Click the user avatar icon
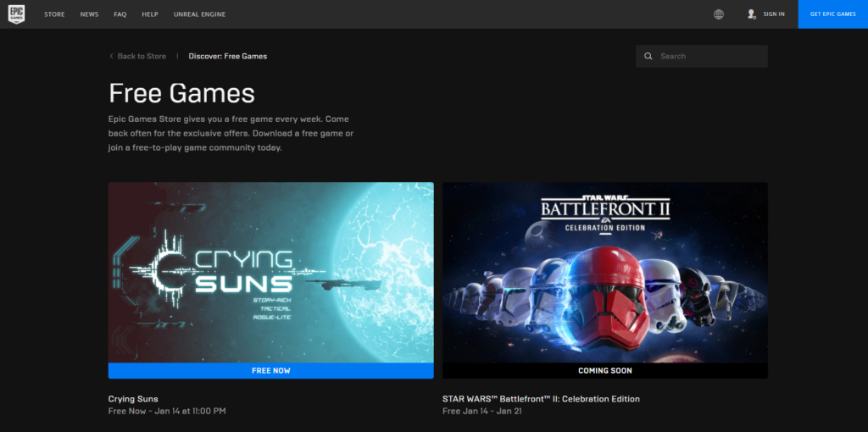The height and width of the screenshot is (432, 868). click(x=751, y=14)
